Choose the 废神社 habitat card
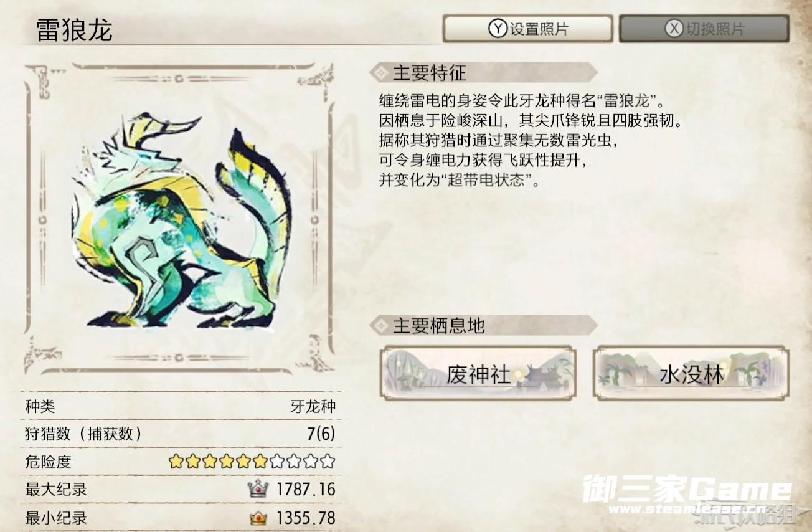The image size is (812, 532). (478, 373)
